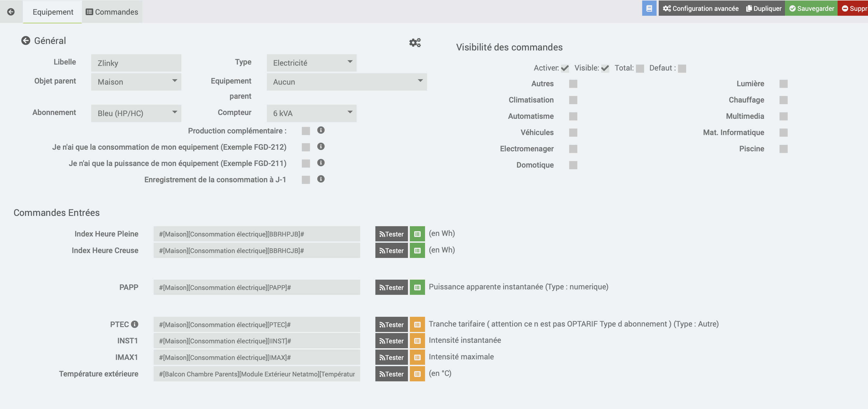This screenshot has height=409, width=868.
Task: Switch to the Equipement tab
Action: point(53,12)
